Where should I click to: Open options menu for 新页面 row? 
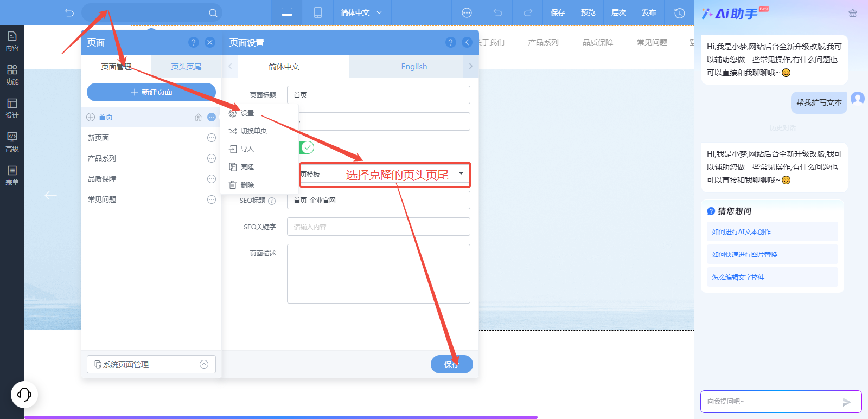[212, 138]
